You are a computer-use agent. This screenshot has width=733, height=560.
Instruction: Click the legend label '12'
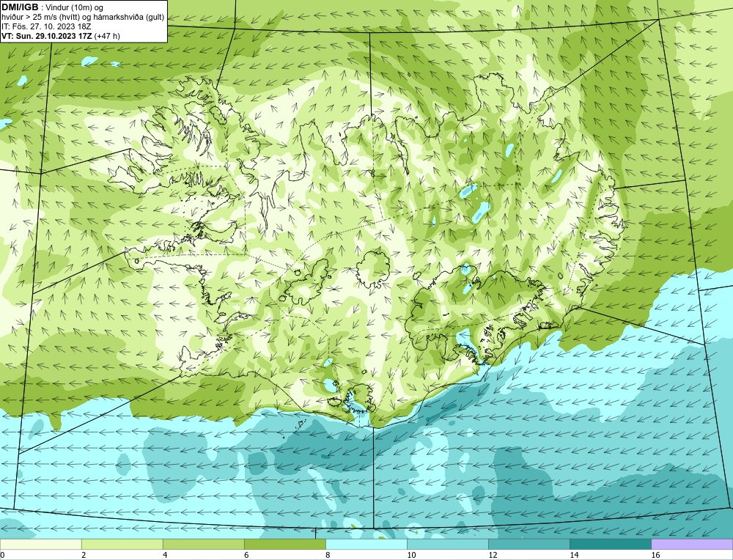pyautogui.click(x=493, y=555)
